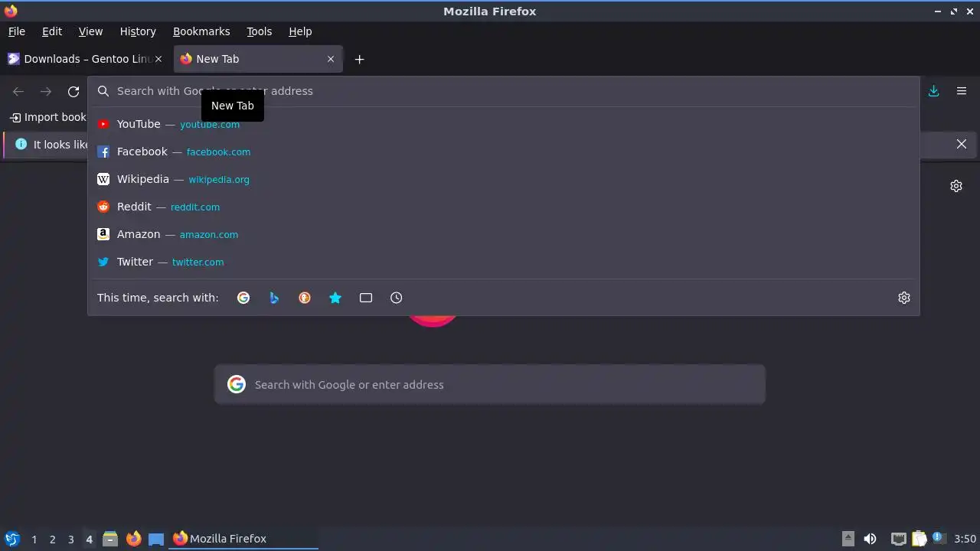Image resolution: width=980 pixels, height=551 pixels.
Task: Switch to workspace 3
Action: [x=70, y=539]
